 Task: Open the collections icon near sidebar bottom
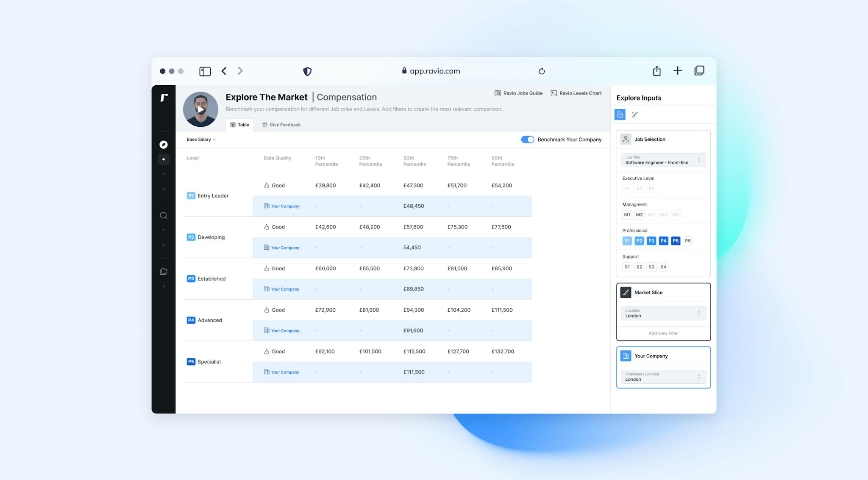[164, 271]
